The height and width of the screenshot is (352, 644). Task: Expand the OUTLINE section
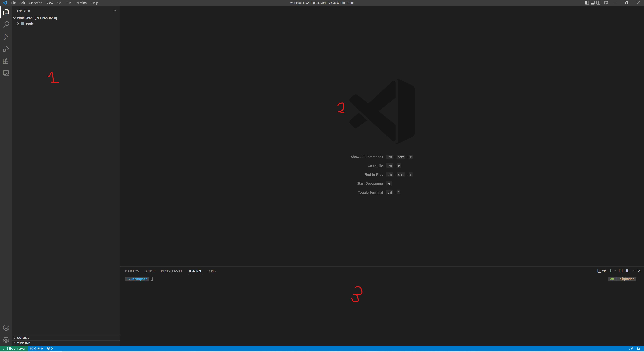click(x=23, y=338)
